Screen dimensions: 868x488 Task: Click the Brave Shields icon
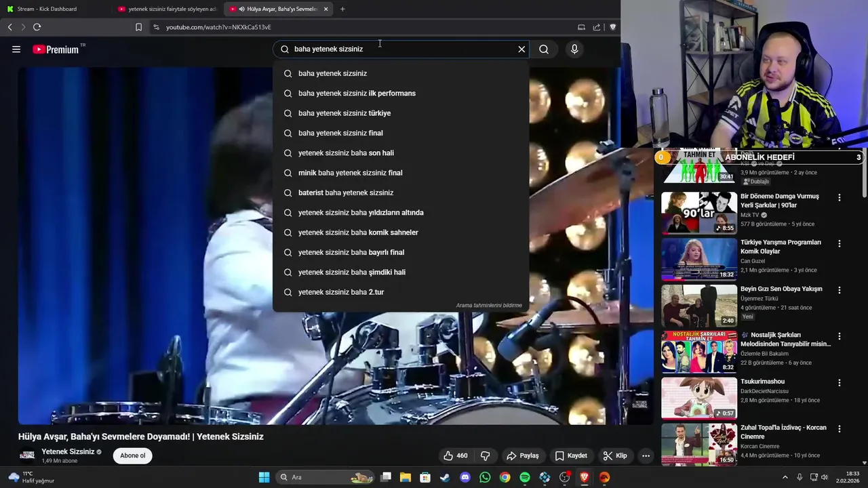pyautogui.click(x=612, y=27)
